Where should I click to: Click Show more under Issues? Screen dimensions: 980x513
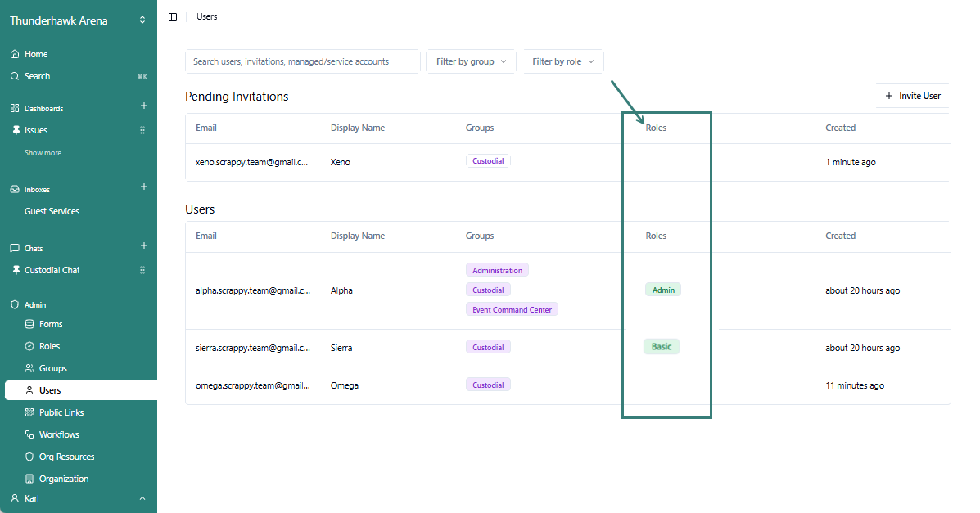pyautogui.click(x=43, y=153)
